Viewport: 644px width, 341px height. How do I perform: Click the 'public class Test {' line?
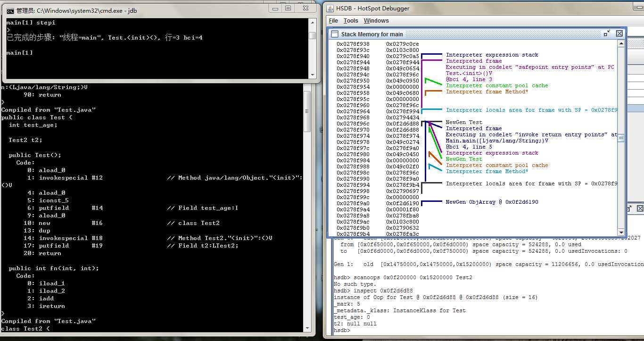coord(37,117)
